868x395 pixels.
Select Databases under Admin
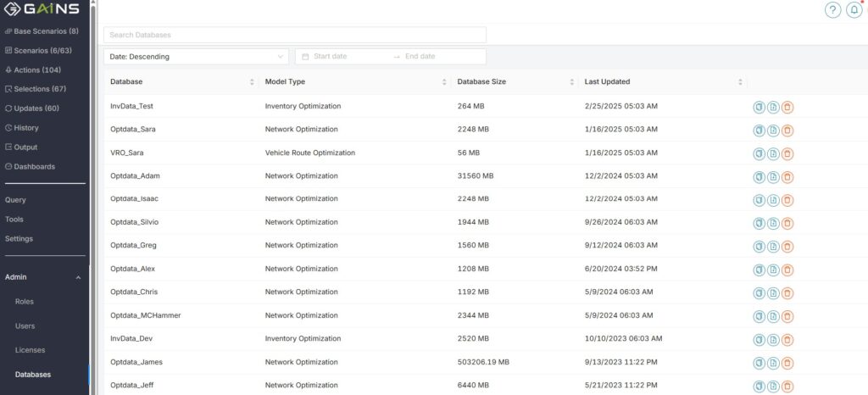(33, 375)
